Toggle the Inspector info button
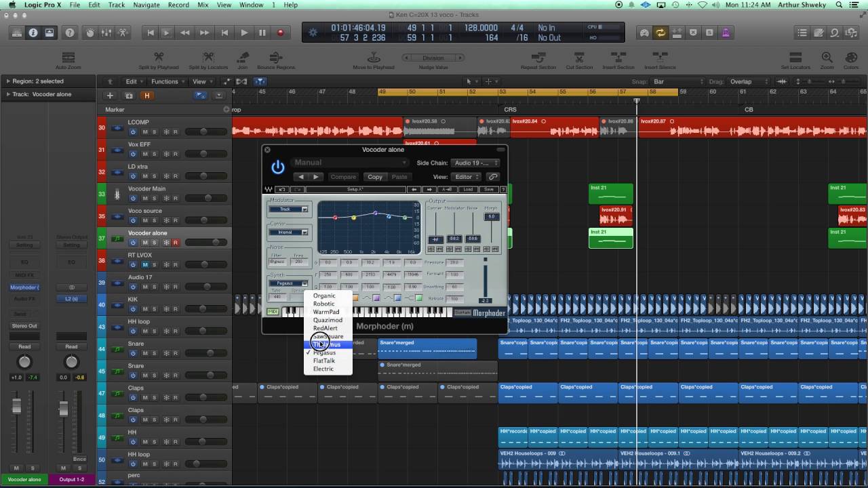 pos(33,33)
